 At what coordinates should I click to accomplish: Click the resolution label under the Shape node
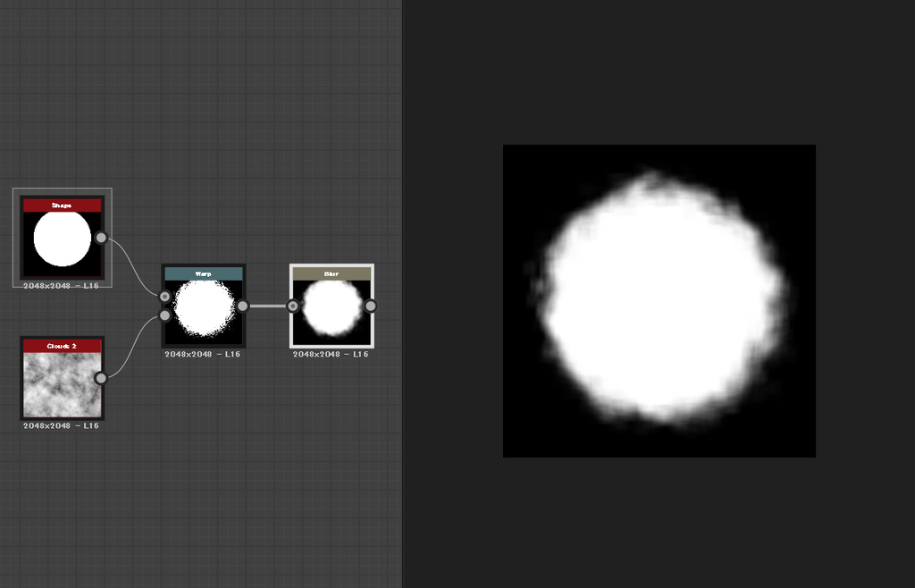coord(62,286)
